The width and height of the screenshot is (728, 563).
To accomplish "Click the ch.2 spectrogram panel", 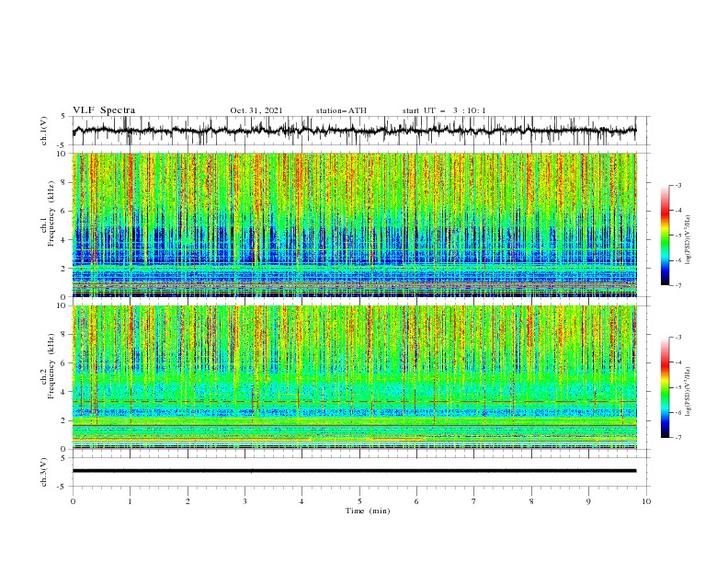I will (354, 377).
